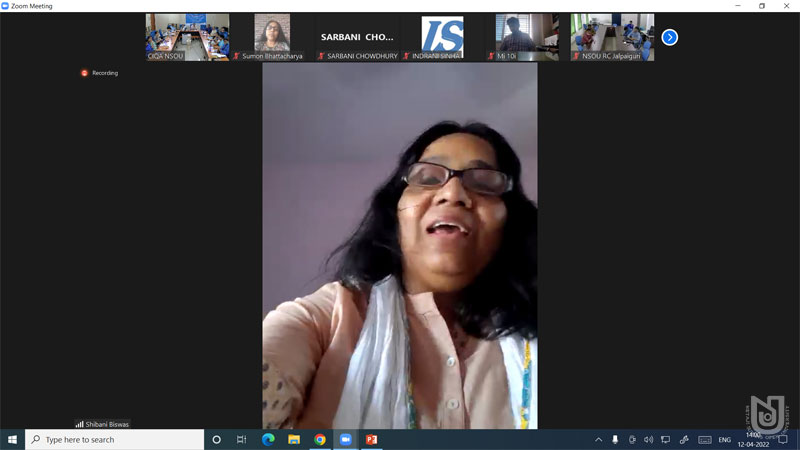Expand hidden system tray icons

(598, 439)
